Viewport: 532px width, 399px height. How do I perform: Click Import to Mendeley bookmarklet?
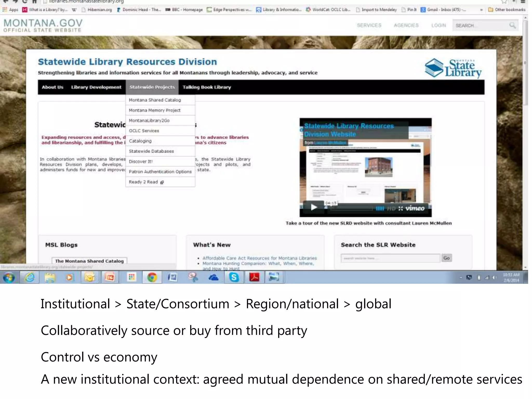(x=376, y=10)
